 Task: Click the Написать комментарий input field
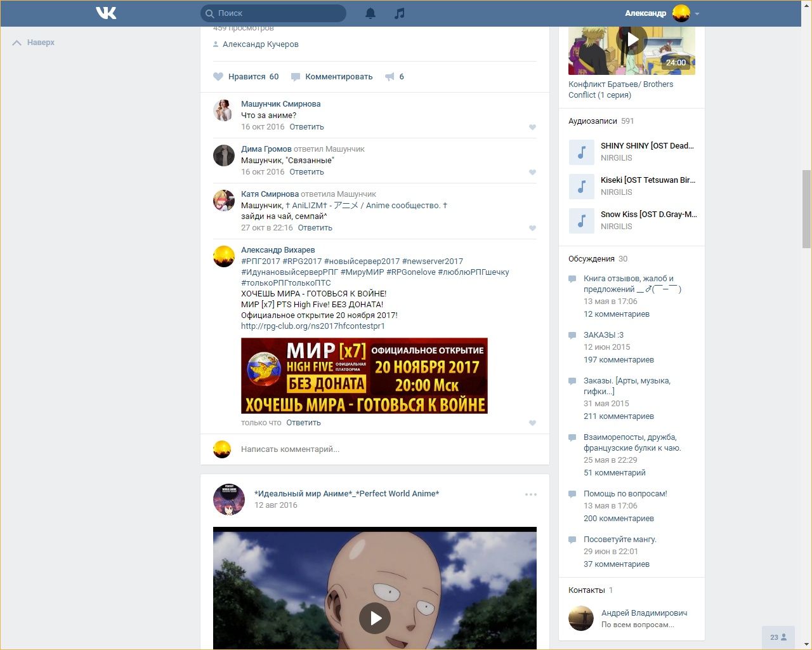pyautogui.click(x=381, y=449)
